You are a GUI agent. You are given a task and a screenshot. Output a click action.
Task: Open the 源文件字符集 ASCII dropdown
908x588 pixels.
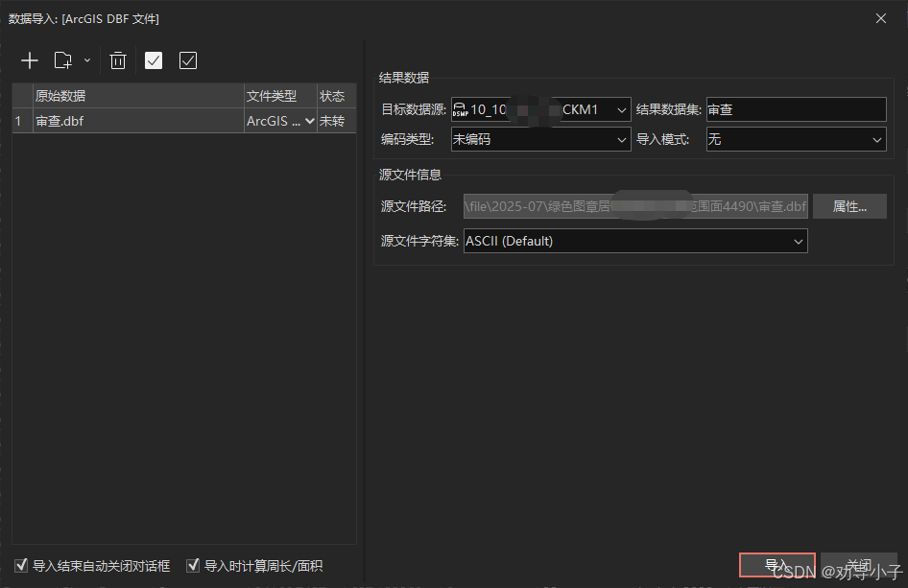[x=635, y=241]
